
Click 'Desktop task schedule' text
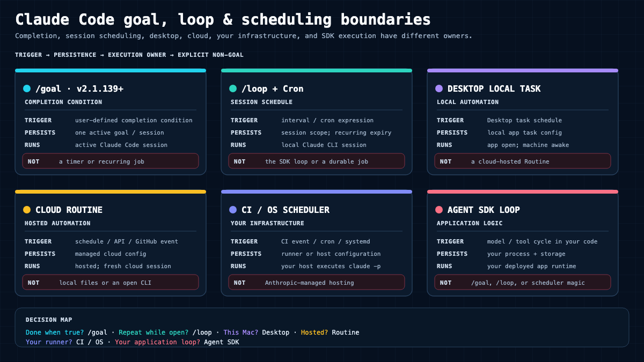tap(524, 120)
